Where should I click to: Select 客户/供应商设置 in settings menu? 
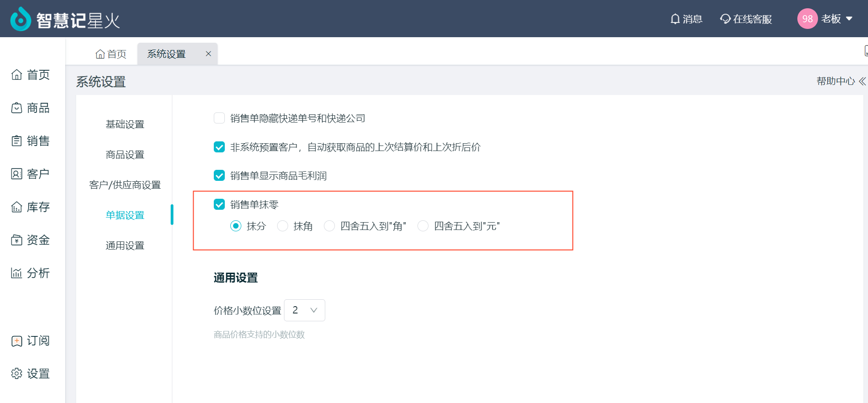pos(125,185)
